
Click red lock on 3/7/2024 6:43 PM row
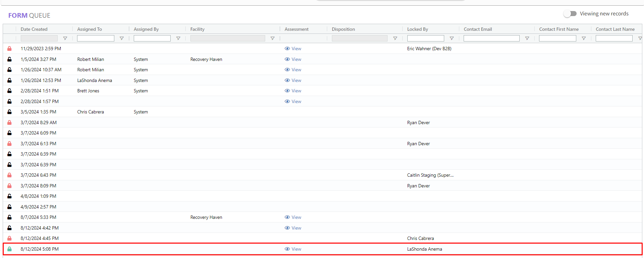point(9,175)
